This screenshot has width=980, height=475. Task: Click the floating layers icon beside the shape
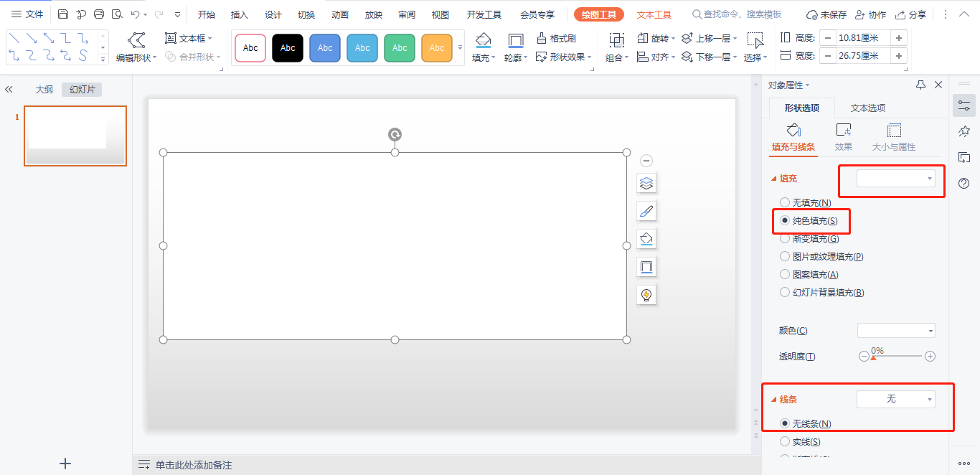tap(646, 183)
